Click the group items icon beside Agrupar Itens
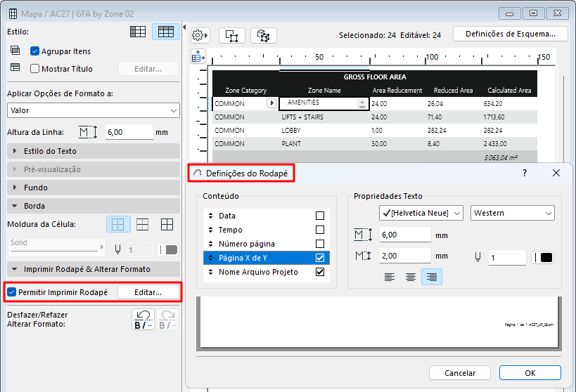The height and width of the screenshot is (392, 576). (15, 51)
